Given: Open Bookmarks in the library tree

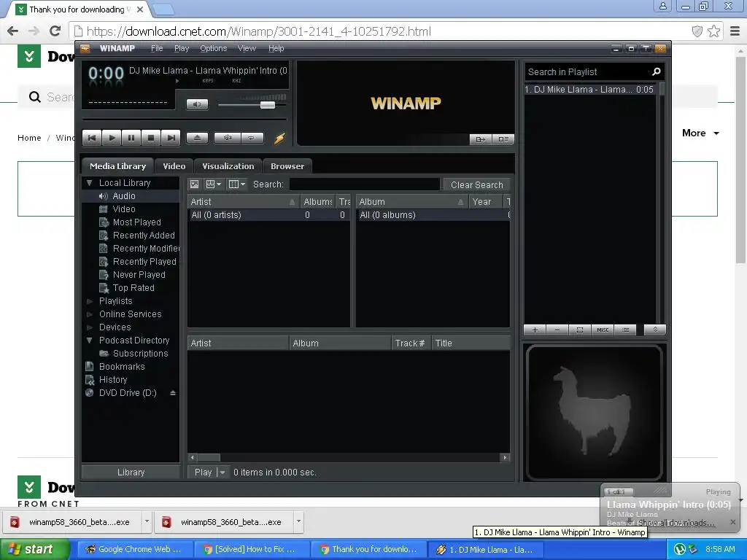Looking at the screenshot, I should coord(122,367).
